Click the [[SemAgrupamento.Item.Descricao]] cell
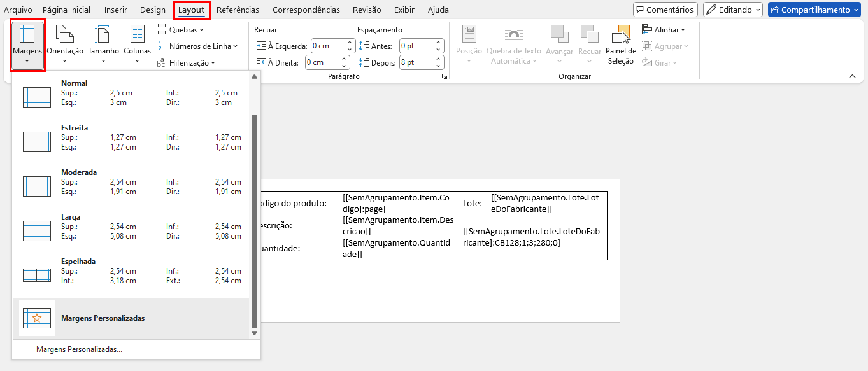868x371 pixels. [398, 225]
